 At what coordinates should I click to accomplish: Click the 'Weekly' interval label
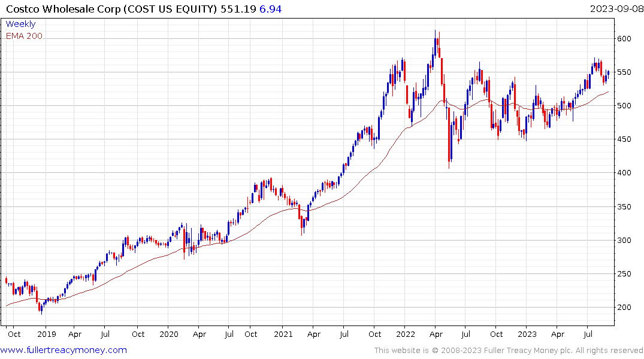point(20,24)
